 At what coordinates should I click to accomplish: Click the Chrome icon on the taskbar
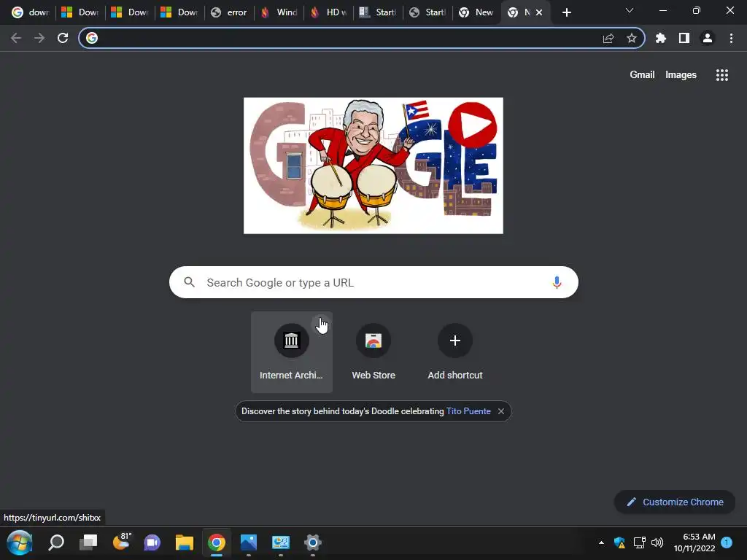click(x=216, y=542)
